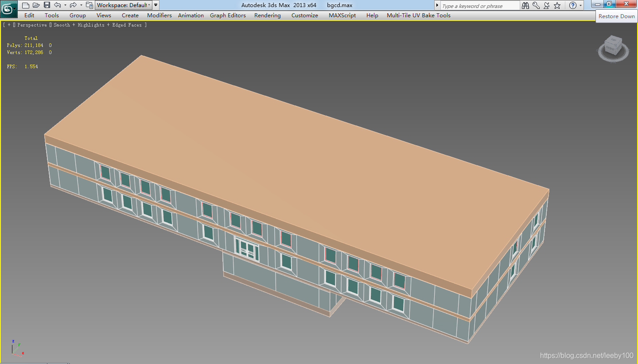Click the Help question mark icon
This screenshot has width=638, height=364.
click(x=573, y=5)
